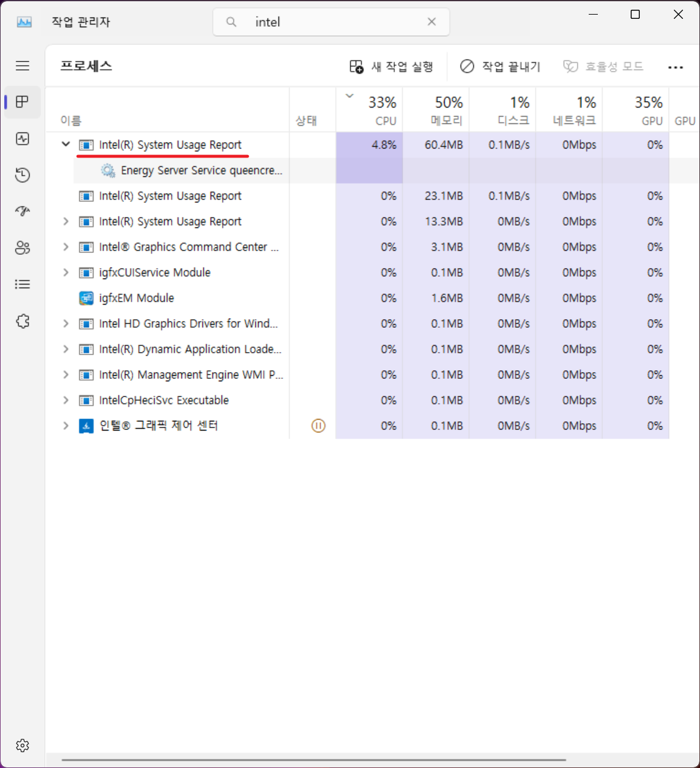
Task: Select the 프로세스 page heading
Action: pyautogui.click(x=85, y=66)
